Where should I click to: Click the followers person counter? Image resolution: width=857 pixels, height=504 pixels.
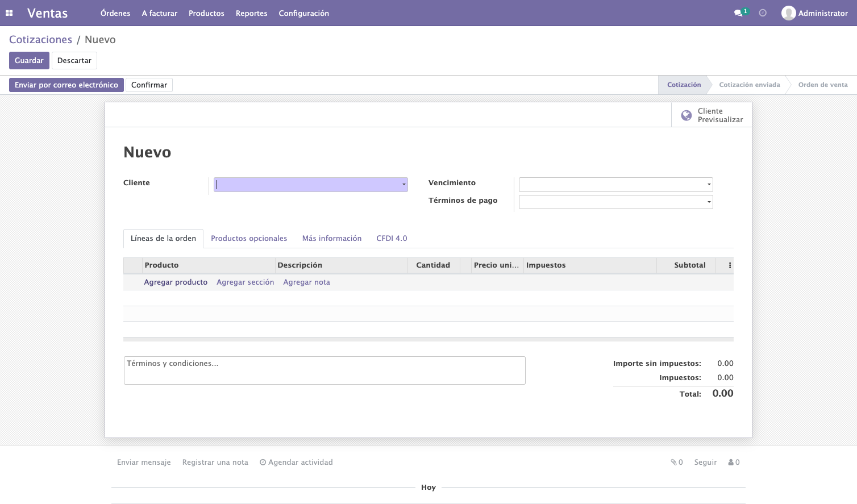coord(734,463)
